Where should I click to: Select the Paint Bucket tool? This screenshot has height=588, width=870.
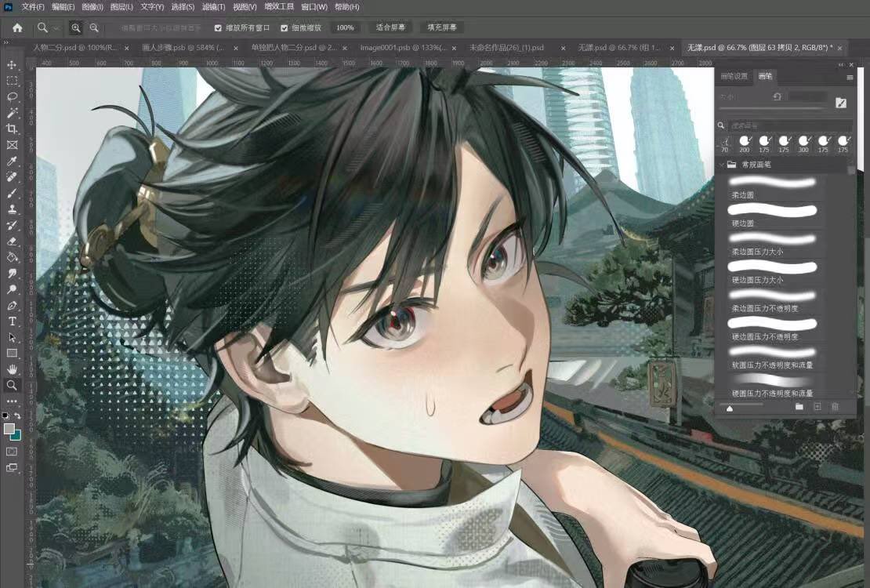pyautogui.click(x=12, y=258)
